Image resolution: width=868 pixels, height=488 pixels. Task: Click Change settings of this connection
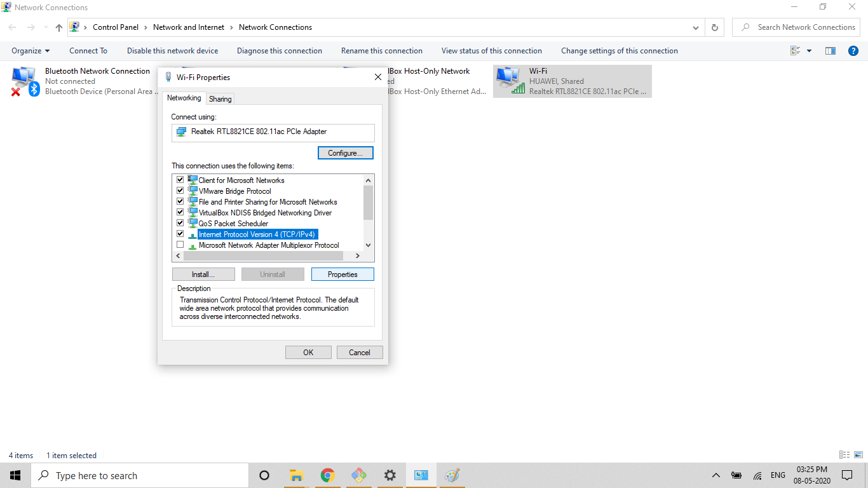tap(620, 51)
